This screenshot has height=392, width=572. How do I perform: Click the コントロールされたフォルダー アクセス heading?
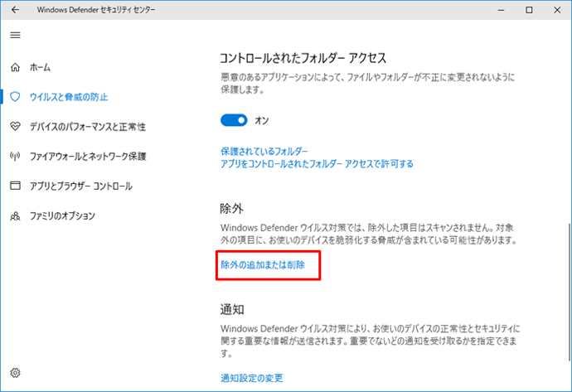[x=303, y=58]
